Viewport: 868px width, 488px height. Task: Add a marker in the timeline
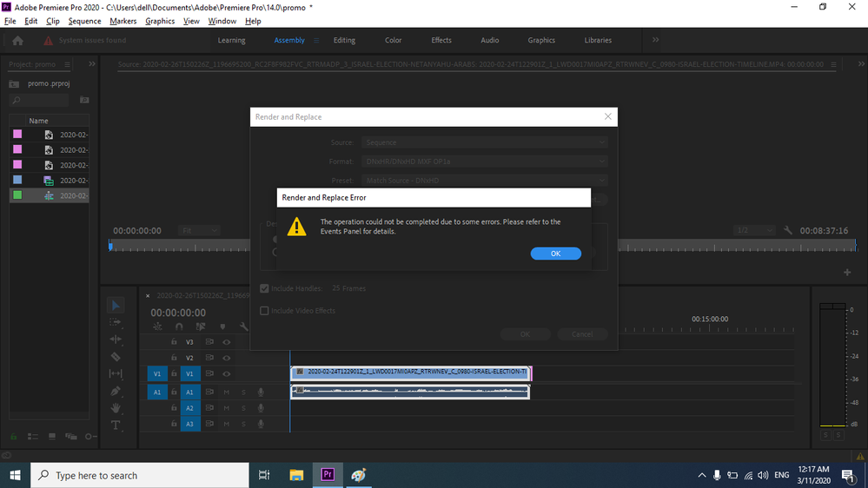tap(222, 327)
